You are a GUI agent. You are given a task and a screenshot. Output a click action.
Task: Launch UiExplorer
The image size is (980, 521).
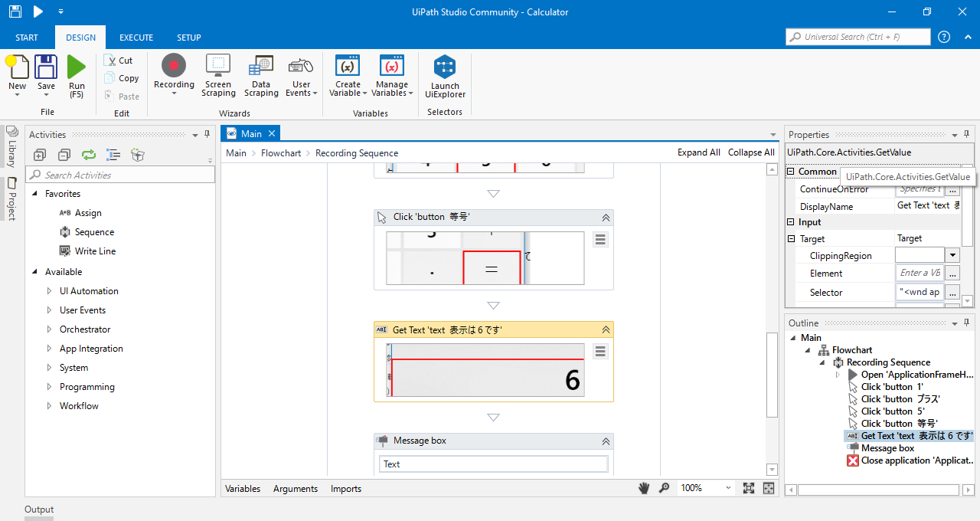445,77
